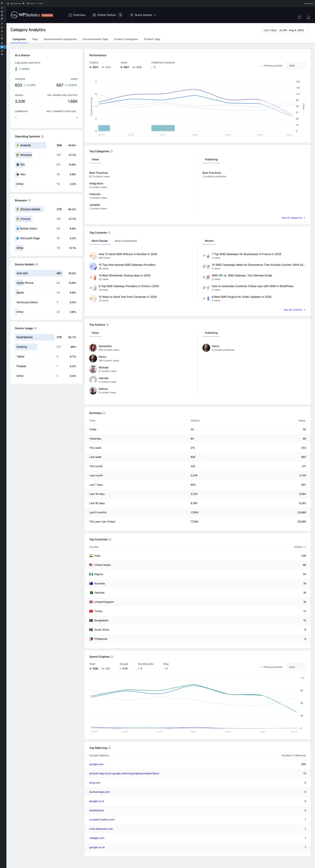The height and width of the screenshot is (868, 315).
Task: Open the Integration category
Action: [x=96, y=183]
